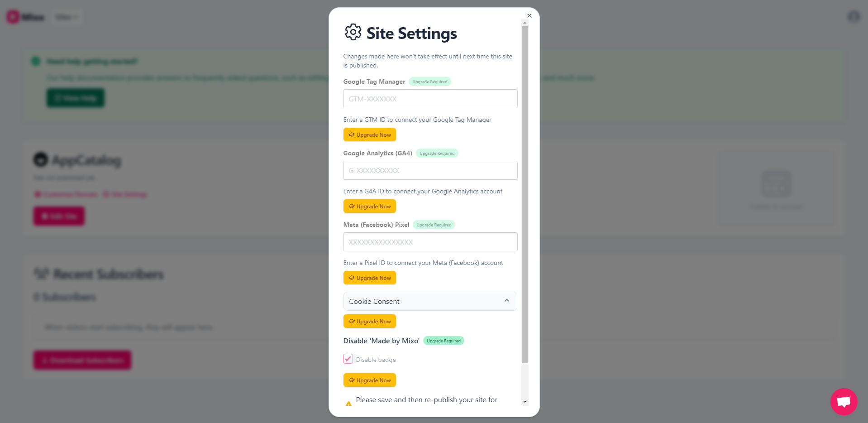Close the Site Settings dialog
Image resolution: width=868 pixels, height=423 pixels.
pos(529,16)
